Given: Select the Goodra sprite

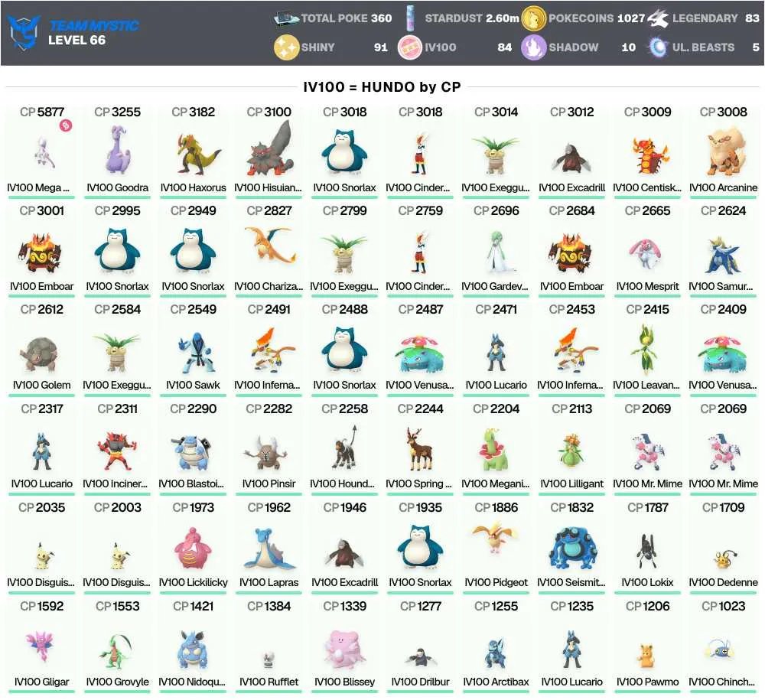Looking at the screenshot, I should click(x=117, y=149).
